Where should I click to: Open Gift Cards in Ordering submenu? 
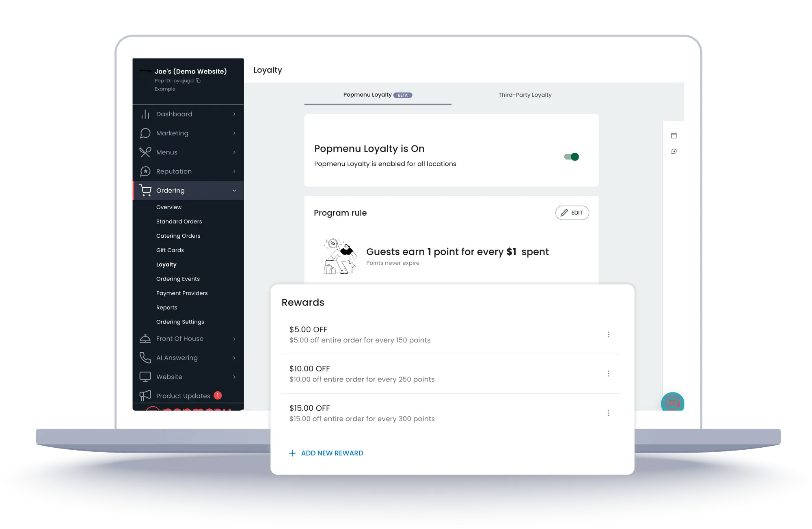tap(170, 250)
